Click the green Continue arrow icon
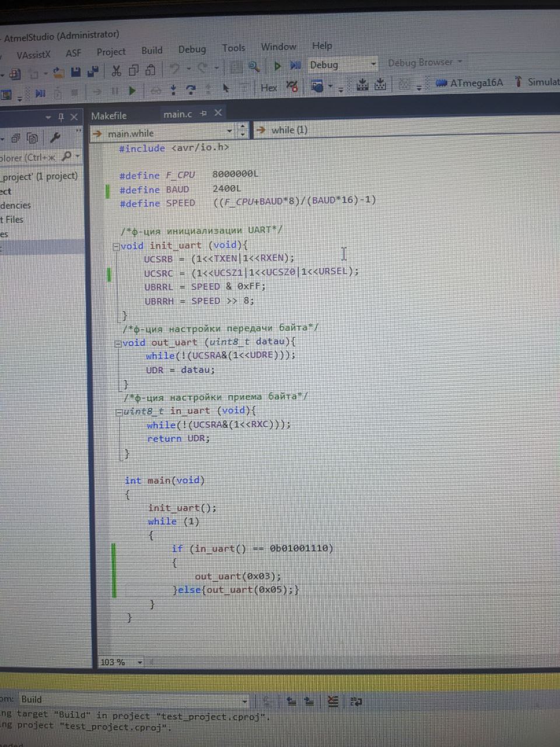Image resolution: width=560 pixels, height=747 pixels. (x=132, y=90)
